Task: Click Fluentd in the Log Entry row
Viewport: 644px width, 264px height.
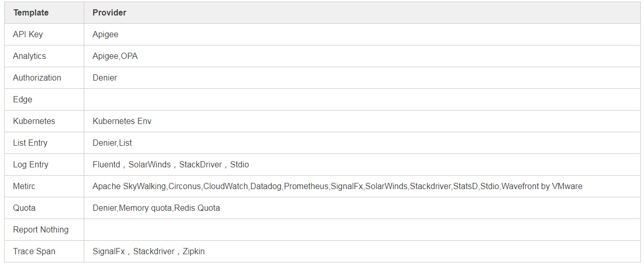Action: coord(106,164)
